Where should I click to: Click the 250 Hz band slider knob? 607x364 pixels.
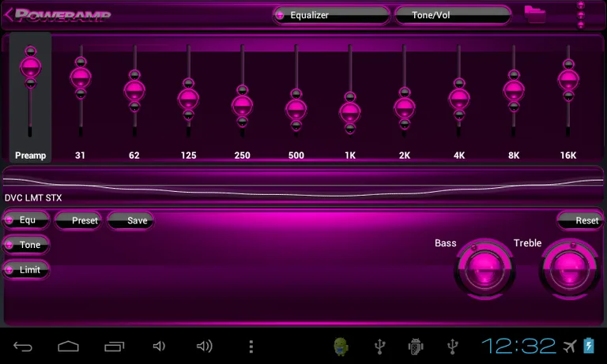click(243, 106)
